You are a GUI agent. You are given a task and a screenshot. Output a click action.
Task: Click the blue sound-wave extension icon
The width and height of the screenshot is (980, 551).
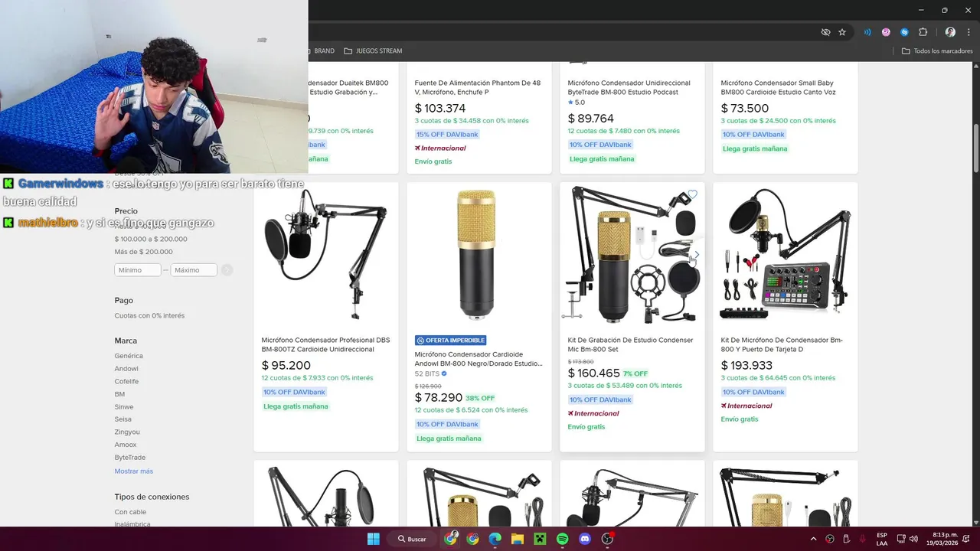click(x=867, y=32)
